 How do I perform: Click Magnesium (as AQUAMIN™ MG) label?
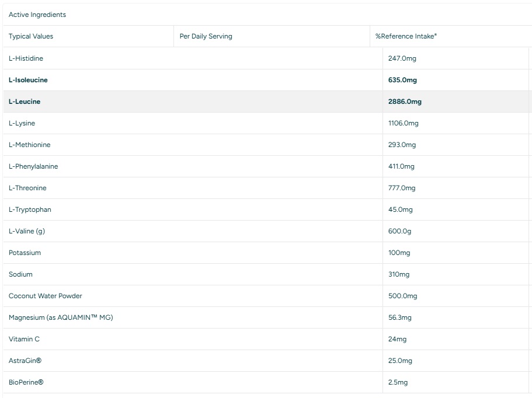61,317
